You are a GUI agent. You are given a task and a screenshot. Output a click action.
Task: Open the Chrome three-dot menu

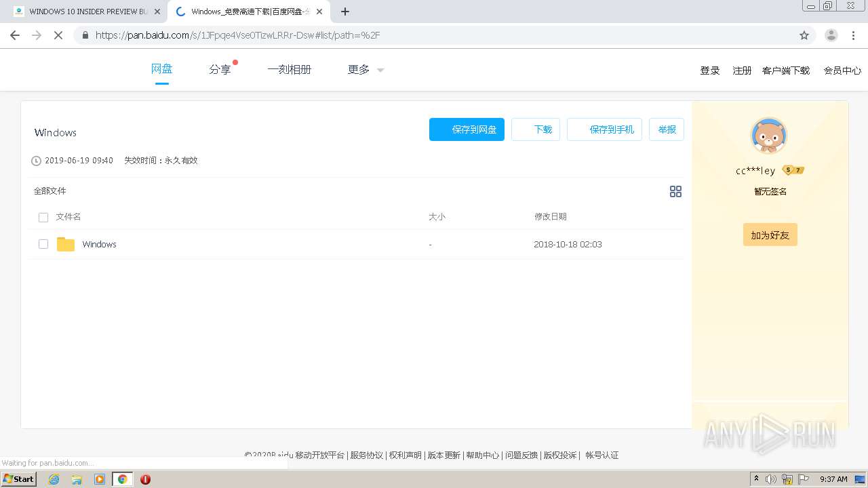(x=853, y=35)
